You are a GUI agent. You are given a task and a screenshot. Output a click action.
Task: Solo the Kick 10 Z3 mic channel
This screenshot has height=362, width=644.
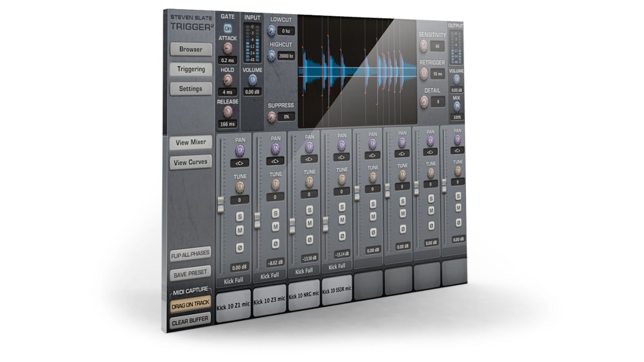[x=276, y=213]
